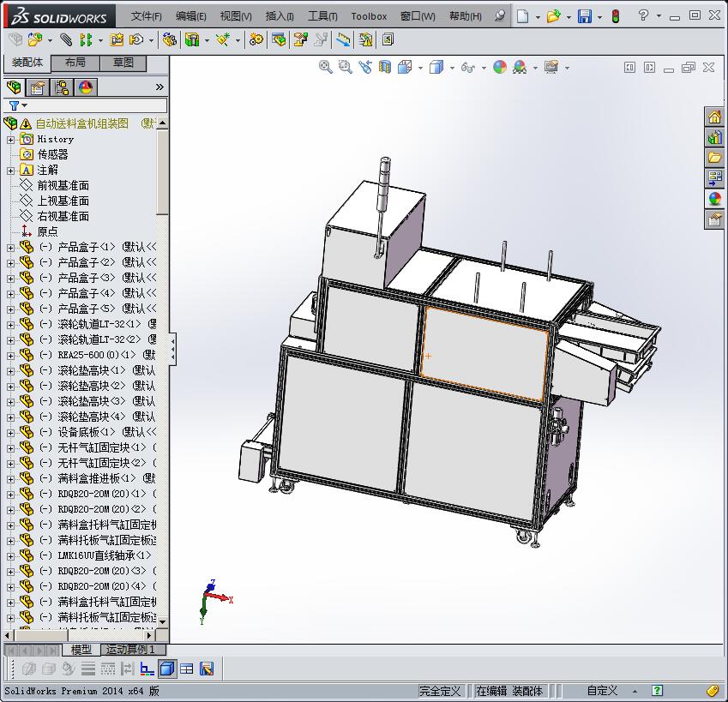
Task: Expand the REA25-600 (0)<1> component
Action: 10,356
